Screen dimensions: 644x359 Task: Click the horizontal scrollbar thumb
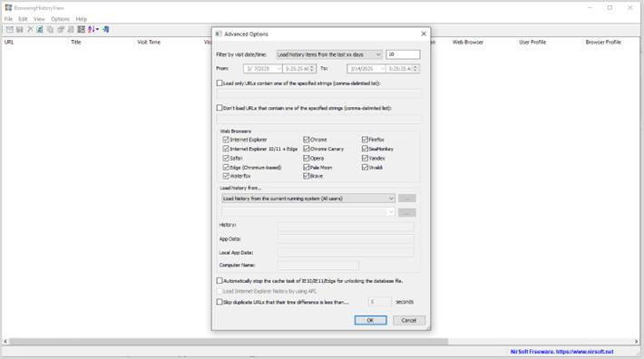coord(229,342)
